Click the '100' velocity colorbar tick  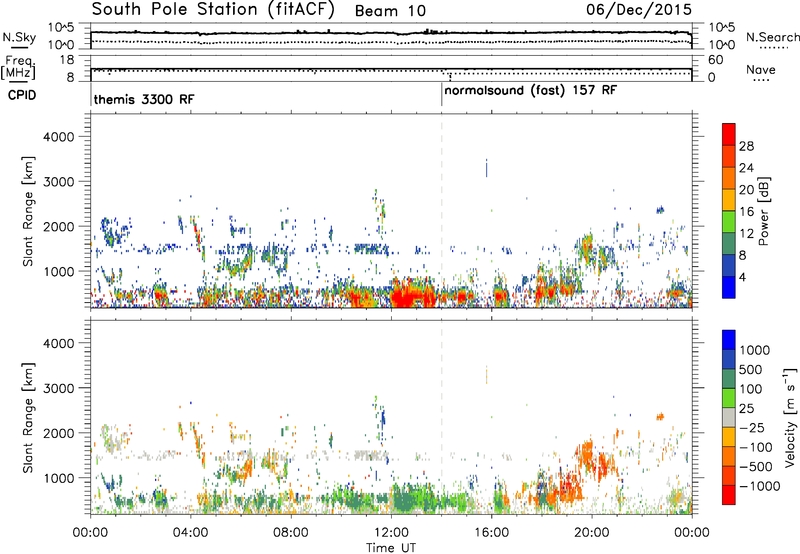[751, 389]
